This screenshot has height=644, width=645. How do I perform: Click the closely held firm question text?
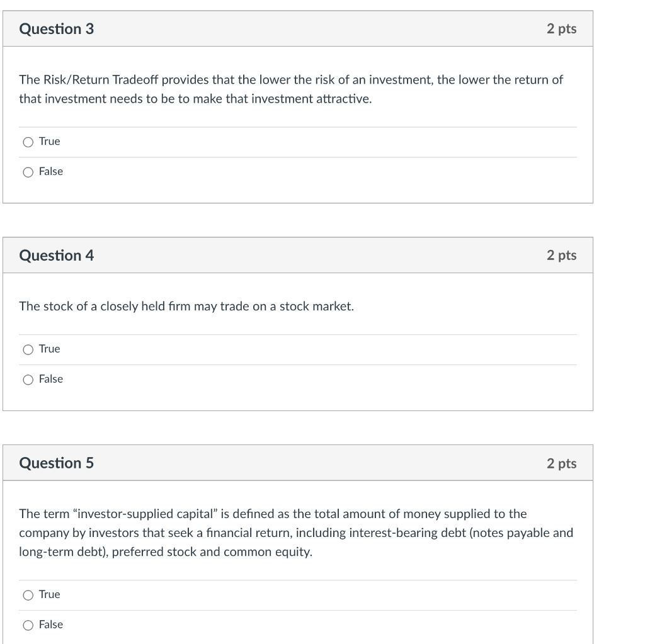[x=186, y=307]
